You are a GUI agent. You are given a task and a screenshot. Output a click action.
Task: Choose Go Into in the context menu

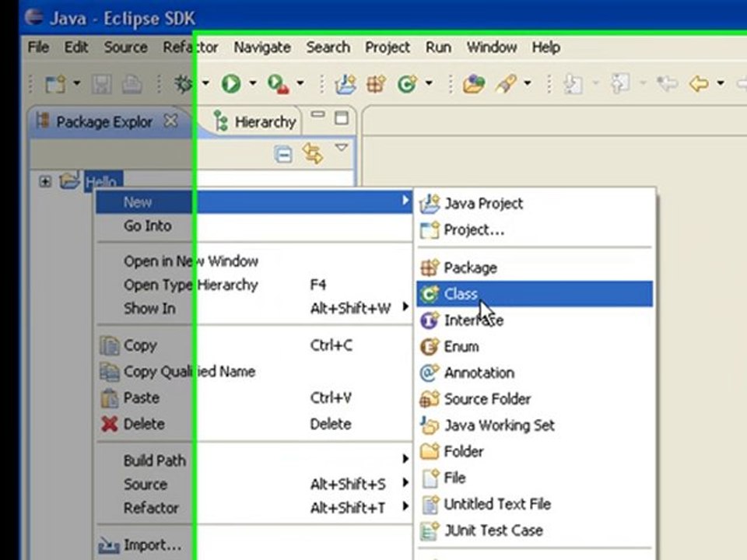254,226
